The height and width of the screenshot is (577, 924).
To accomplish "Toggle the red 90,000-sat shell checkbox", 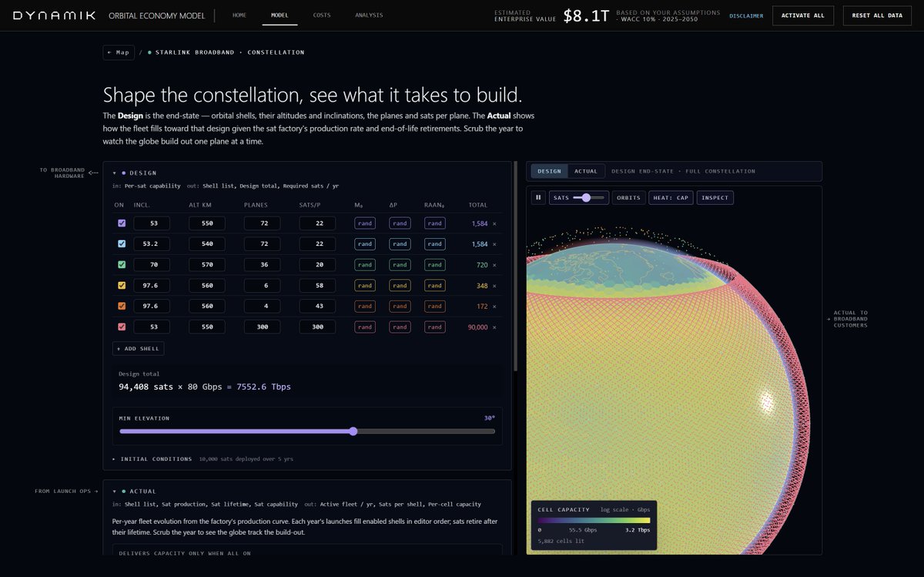I will coord(121,327).
